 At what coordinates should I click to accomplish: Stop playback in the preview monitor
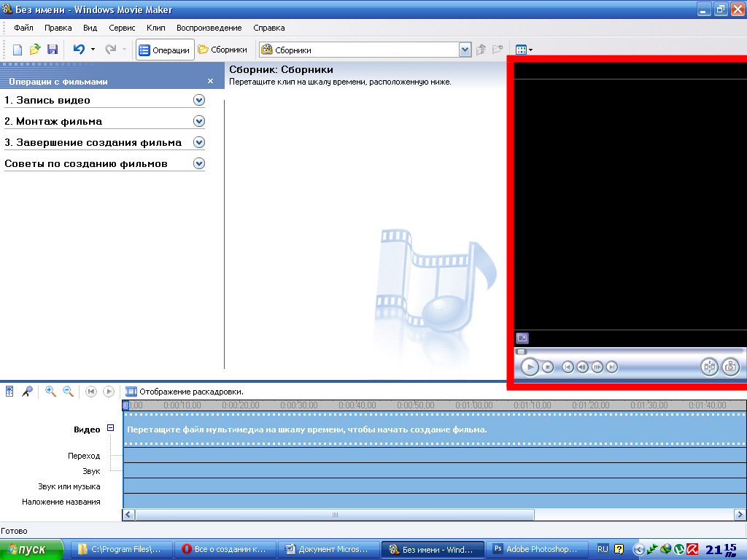pyautogui.click(x=548, y=367)
